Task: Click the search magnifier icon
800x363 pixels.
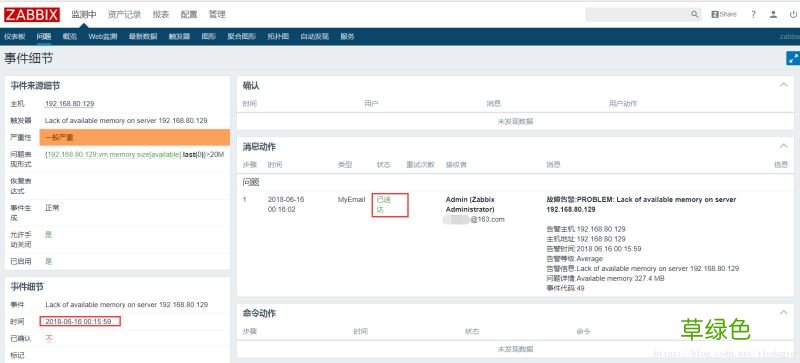Action: [x=694, y=14]
